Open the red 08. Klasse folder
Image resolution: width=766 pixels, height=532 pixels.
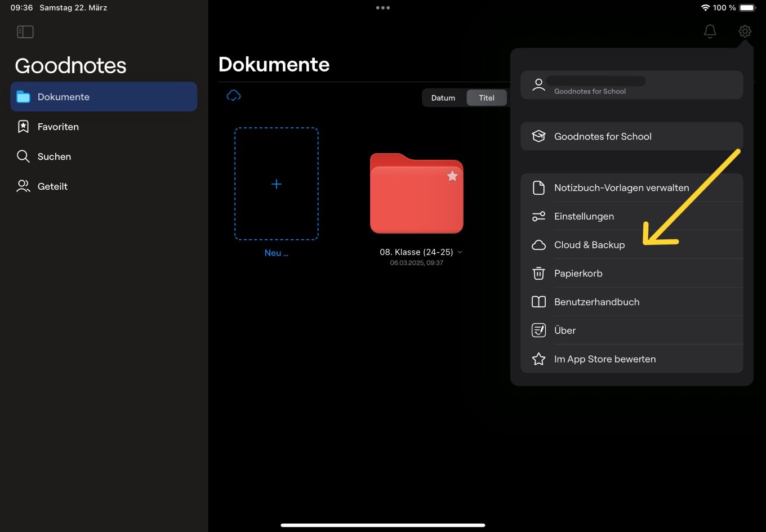pos(417,193)
